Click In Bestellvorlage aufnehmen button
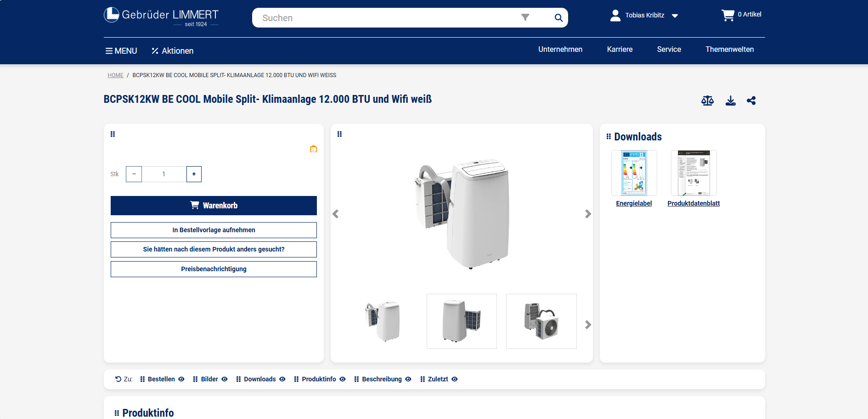 coord(214,230)
